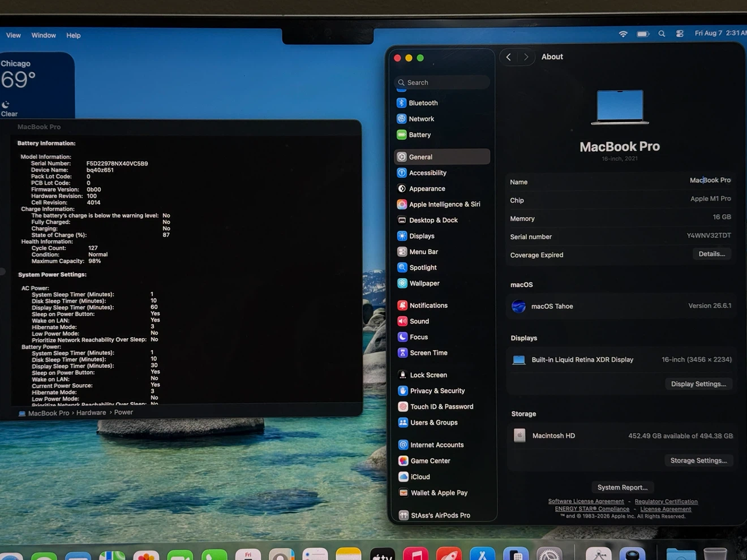Screen dimensions: 747x560
Task: Click the MacBook Pro laptop image
Action: coord(620,107)
